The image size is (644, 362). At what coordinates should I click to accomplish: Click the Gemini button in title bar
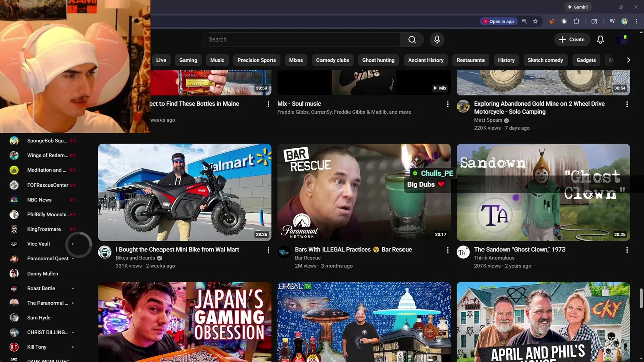[x=577, y=7]
